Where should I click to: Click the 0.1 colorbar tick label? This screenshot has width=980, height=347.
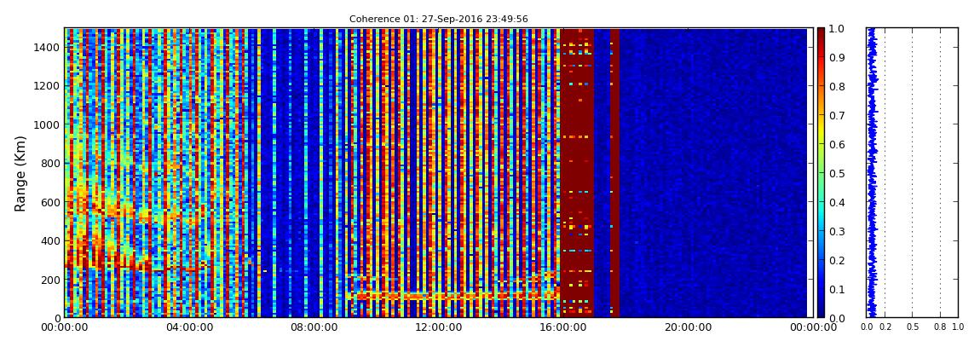click(836, 290)
